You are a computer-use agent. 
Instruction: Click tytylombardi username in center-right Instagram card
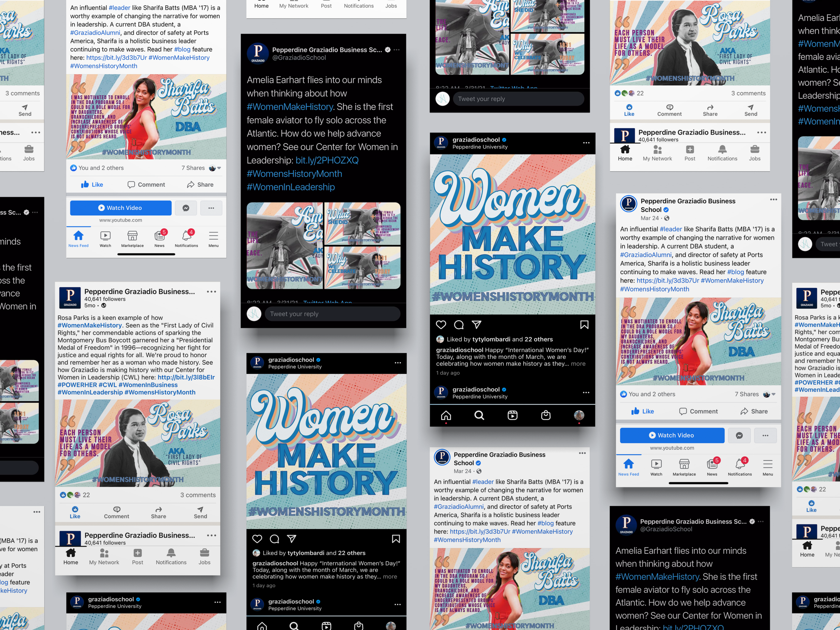point(492,339)
